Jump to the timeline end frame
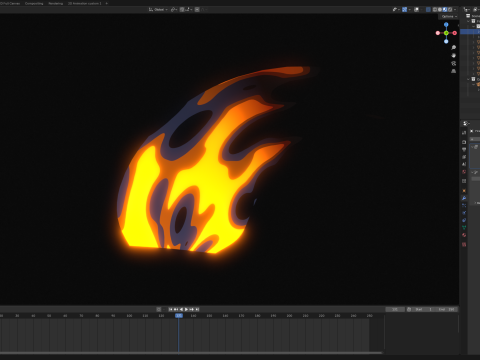Viewport: 480px width, 360px height. pos(197,309)
